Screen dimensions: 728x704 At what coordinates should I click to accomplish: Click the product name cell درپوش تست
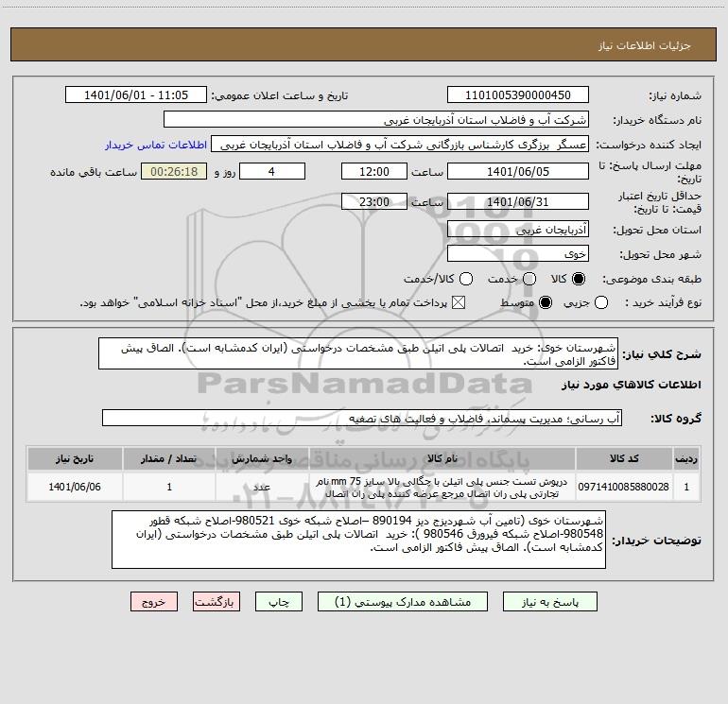click(442, 487)
